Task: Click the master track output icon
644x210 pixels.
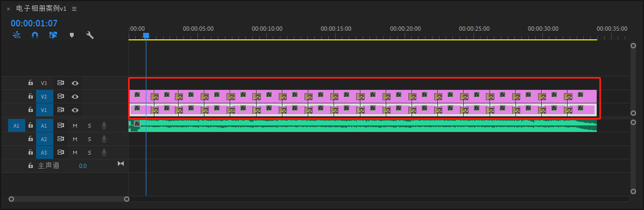Action: pyautogui.click(x=121, y=164)
